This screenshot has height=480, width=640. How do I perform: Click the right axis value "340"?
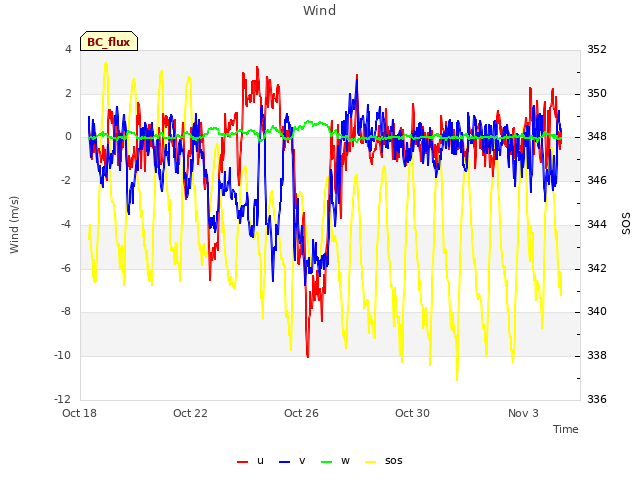(x=597, y=311)
